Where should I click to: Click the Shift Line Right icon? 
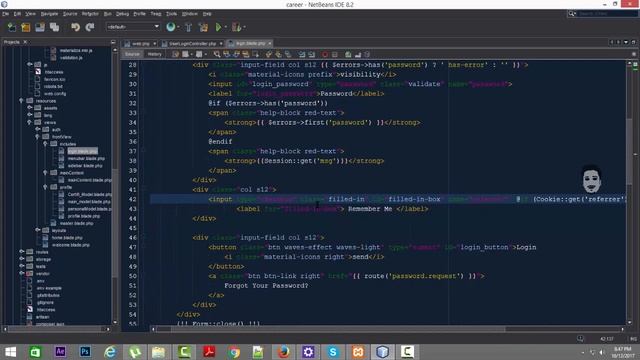click(x=311, y=54)
